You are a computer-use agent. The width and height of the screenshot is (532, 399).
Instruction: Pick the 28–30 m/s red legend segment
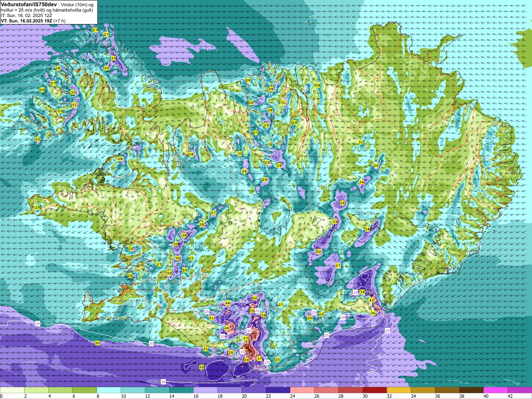pos(350,390)
